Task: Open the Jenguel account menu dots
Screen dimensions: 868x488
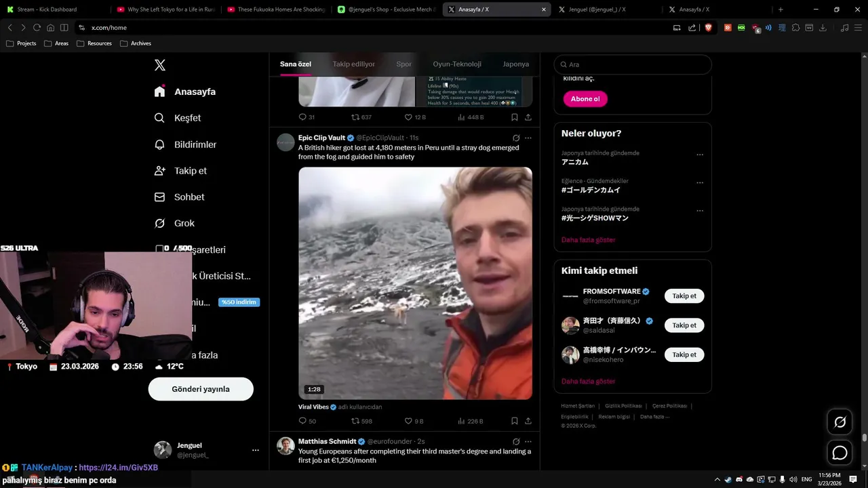Action: tap(256, 450)
